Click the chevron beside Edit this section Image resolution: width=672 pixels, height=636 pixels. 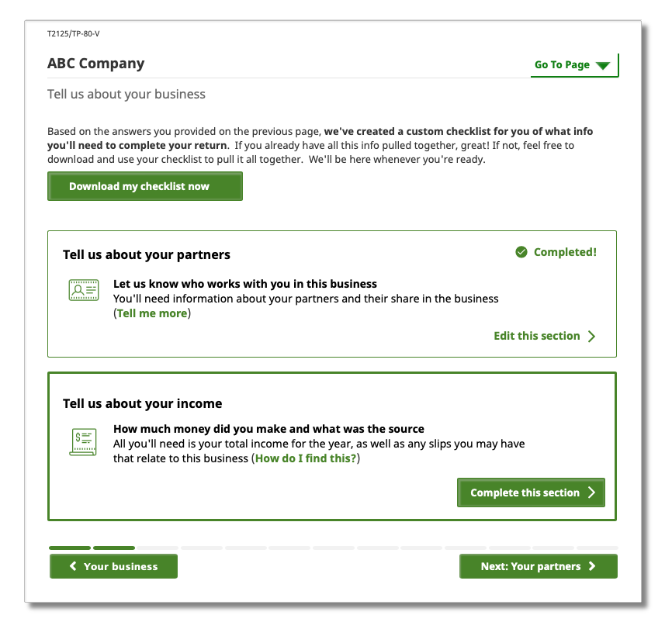tap(592, 337)
